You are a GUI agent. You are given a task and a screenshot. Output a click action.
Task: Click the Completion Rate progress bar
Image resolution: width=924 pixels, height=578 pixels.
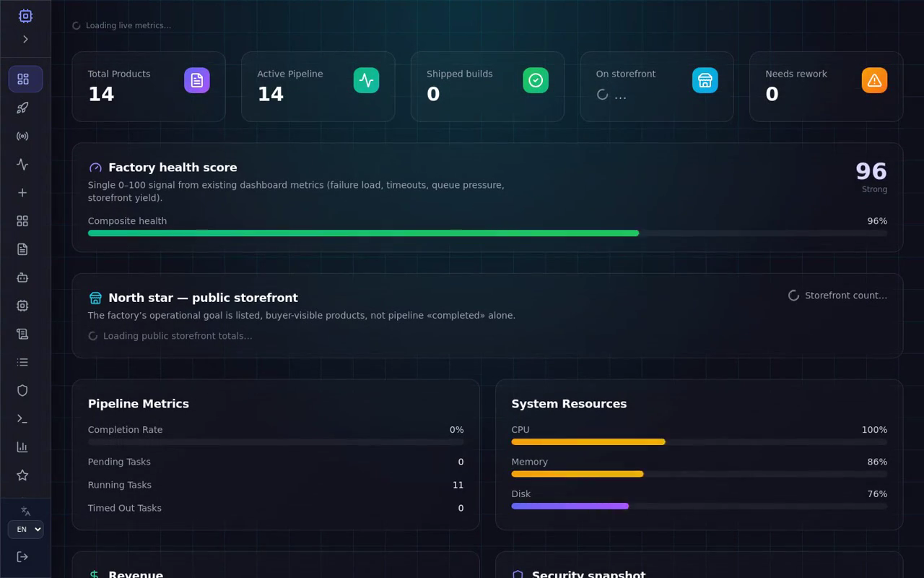(x=276, y=441)
